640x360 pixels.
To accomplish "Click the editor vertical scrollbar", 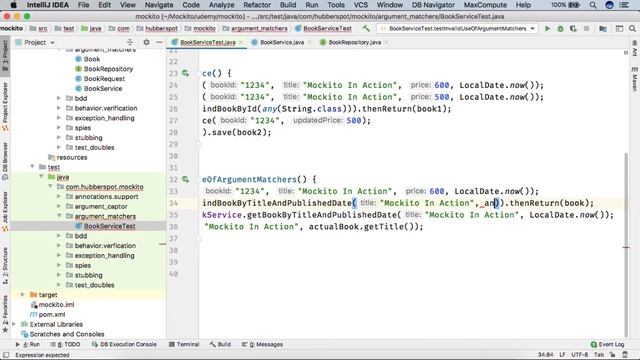I will [x=626, y=245].
